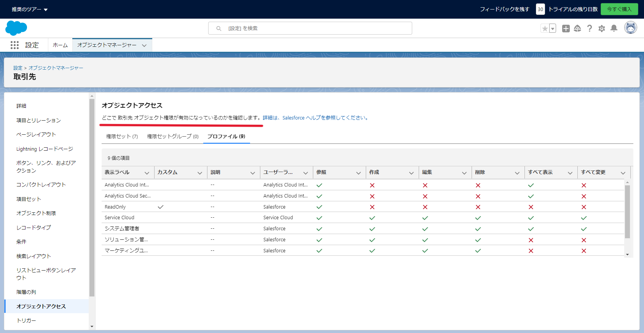Open ユーザーラ... column menu chevron
Screen dimensions: 644x333
click(306, 173)
